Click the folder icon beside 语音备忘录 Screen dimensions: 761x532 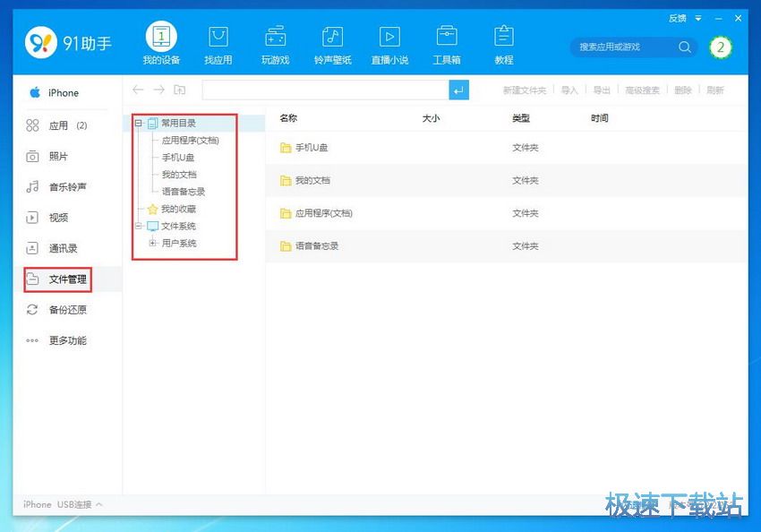[286, 246]
